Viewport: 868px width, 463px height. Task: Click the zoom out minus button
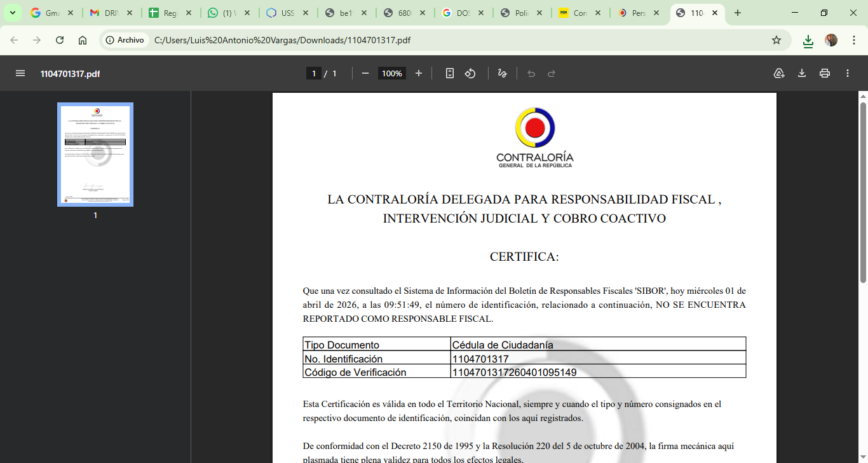point(365,73)
